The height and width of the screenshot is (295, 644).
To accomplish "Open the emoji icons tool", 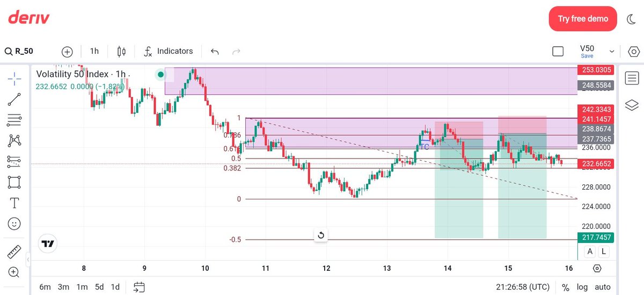I will 14,223.
